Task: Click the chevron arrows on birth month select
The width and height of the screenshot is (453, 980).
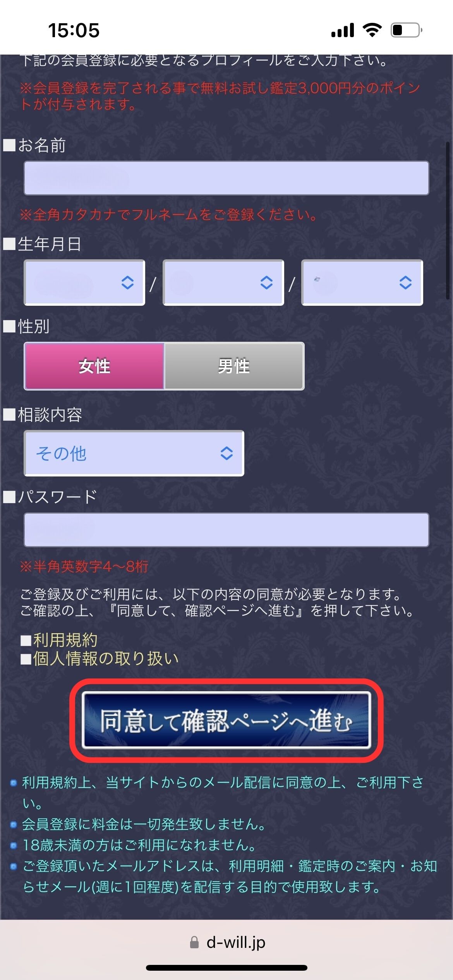Action: pyautogui.click(x=266, y=283)
